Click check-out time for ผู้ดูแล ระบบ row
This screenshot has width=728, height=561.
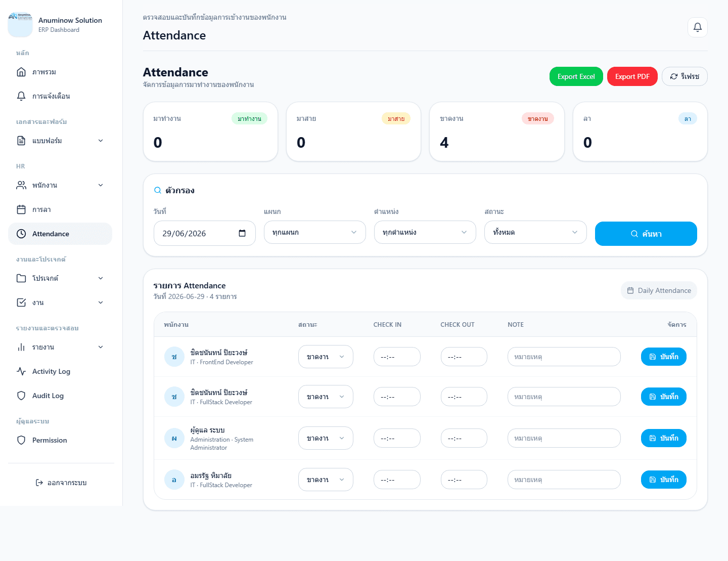tap(464, 438)
